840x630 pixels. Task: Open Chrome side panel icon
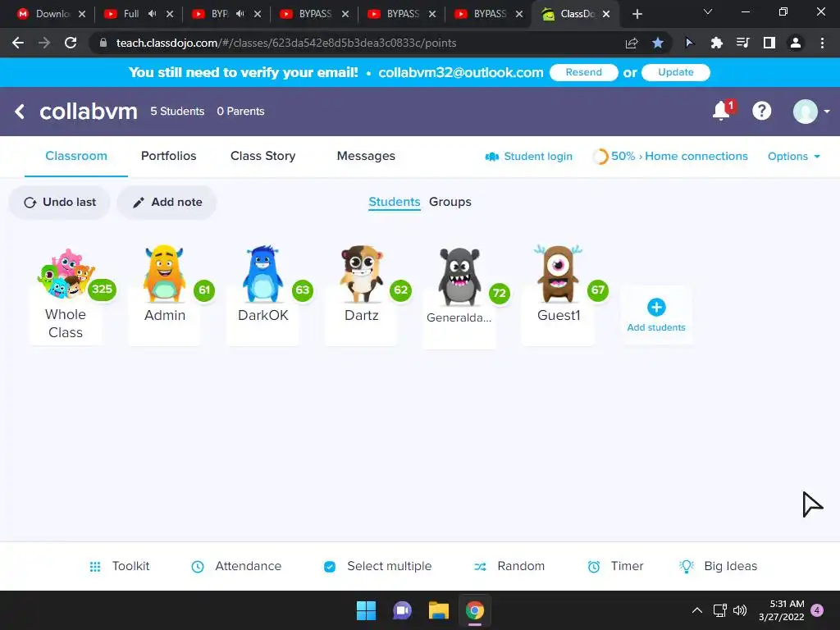(x=769, y=43)
